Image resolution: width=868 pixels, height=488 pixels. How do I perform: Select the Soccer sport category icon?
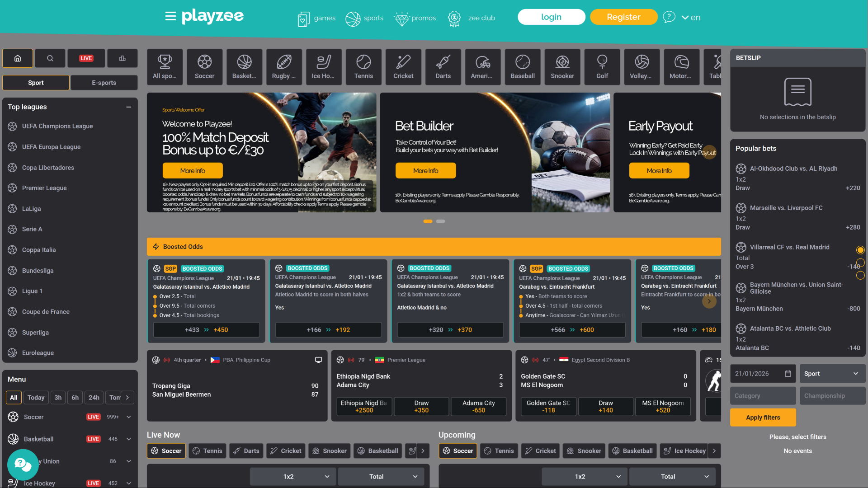point(204,66)
